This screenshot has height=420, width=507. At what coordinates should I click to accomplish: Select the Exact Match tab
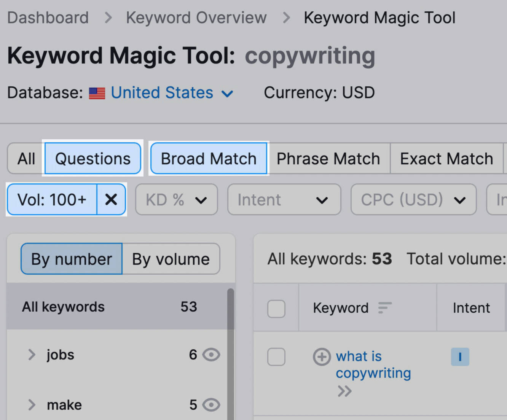click(446, 159)
